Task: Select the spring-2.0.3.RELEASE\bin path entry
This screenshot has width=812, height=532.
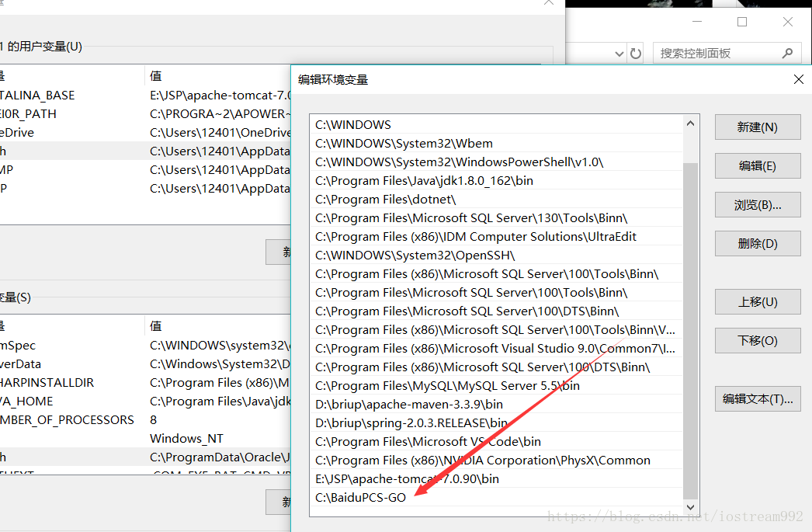Action: pyautogui.click(x=497, y=423)
